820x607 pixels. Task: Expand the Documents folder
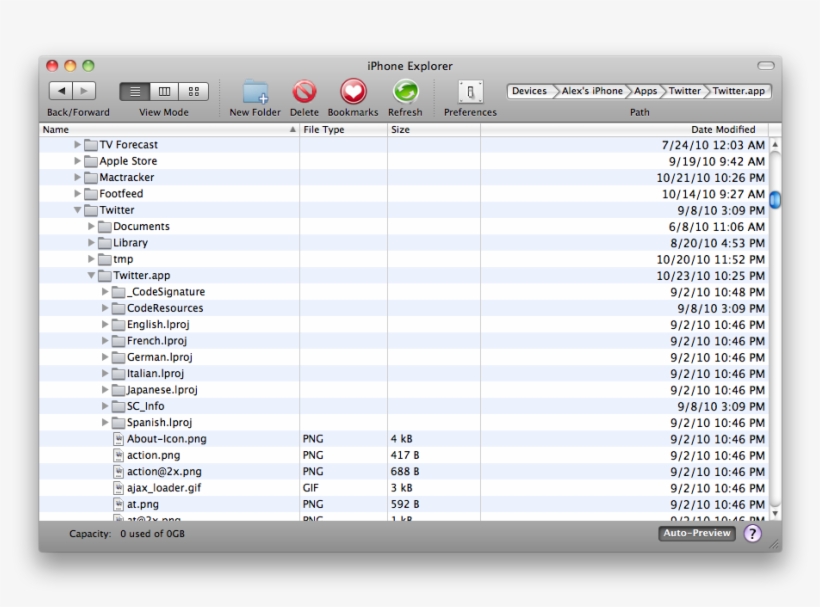[x=92, y=225]
